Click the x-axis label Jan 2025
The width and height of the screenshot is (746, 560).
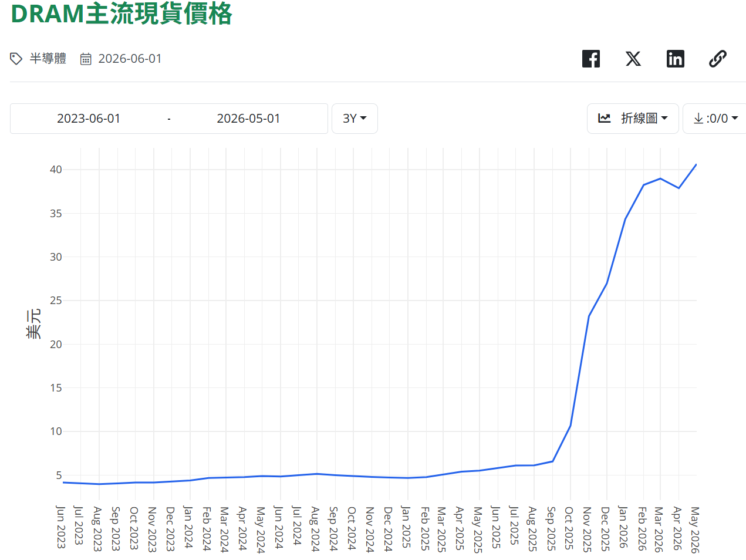(x=406, y=527)
